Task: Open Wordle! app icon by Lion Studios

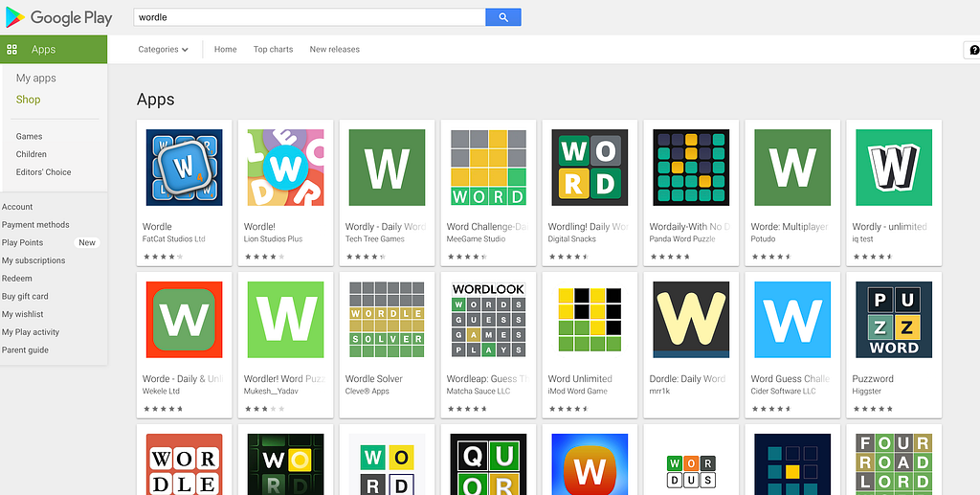Action: pyautogui.click(x=285, y=168)
